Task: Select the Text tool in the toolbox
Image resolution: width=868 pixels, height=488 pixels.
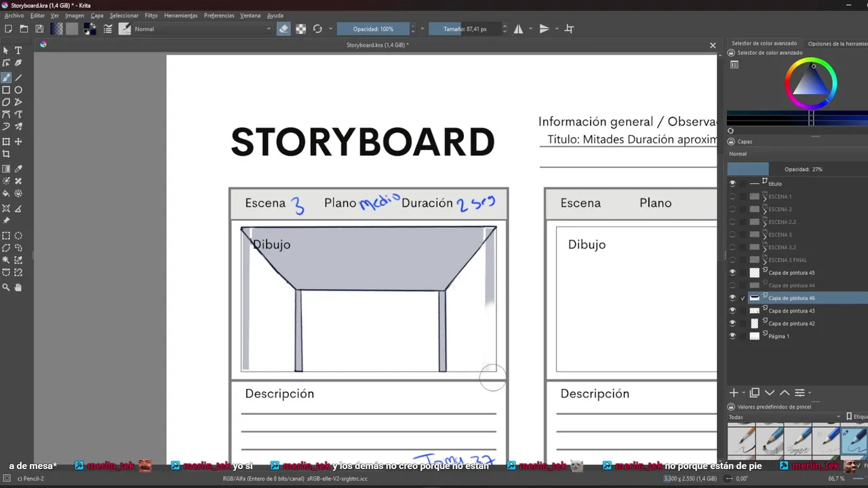Action: coord(18,50)
